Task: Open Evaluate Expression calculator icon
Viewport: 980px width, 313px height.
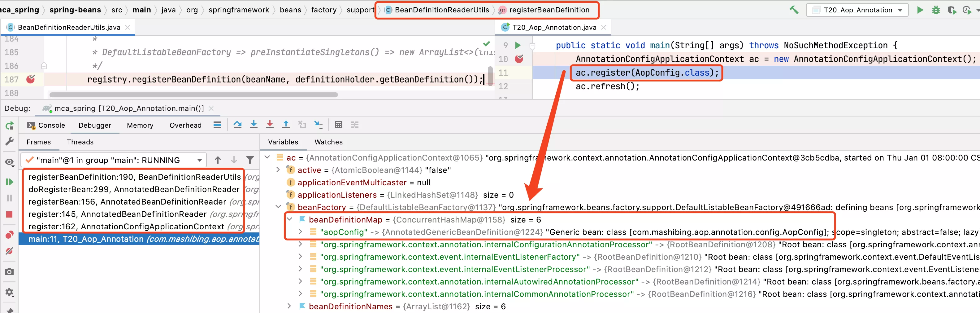Action: tap(339, 125)
